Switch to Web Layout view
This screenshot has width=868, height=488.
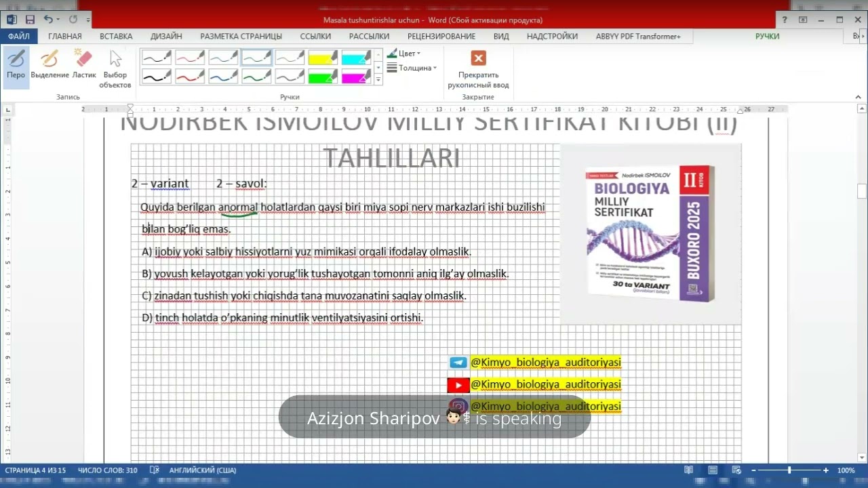[x=736, y=470]
